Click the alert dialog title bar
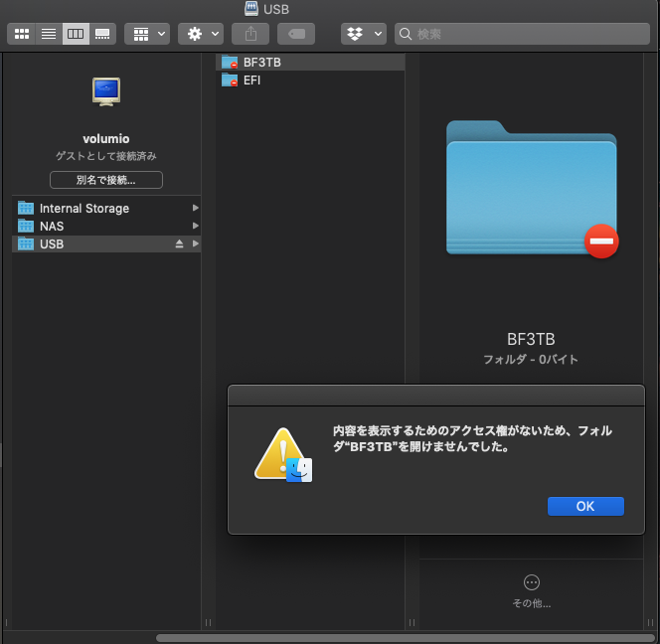Screen dimensions: 660x644 (x=436, y=396)
